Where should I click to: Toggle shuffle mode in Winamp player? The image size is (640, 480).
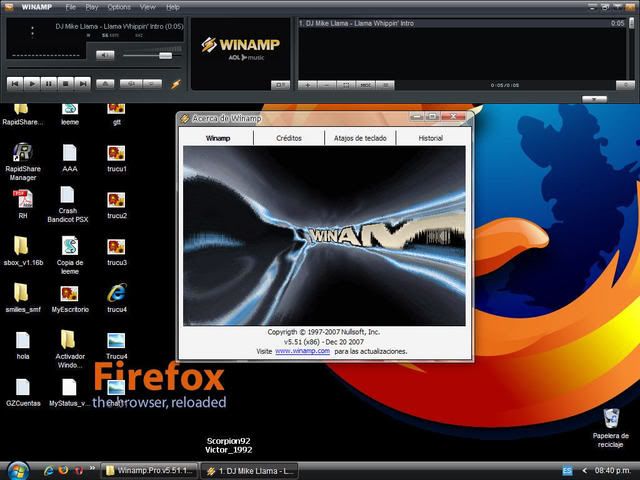pyautogui.click(x=131, y=84)
